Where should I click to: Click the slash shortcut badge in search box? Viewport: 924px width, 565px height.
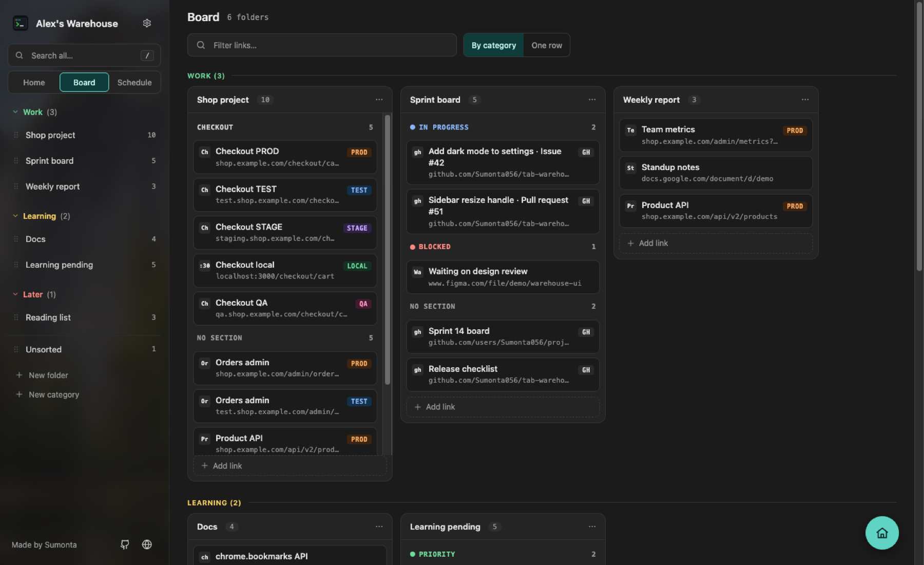147,55
